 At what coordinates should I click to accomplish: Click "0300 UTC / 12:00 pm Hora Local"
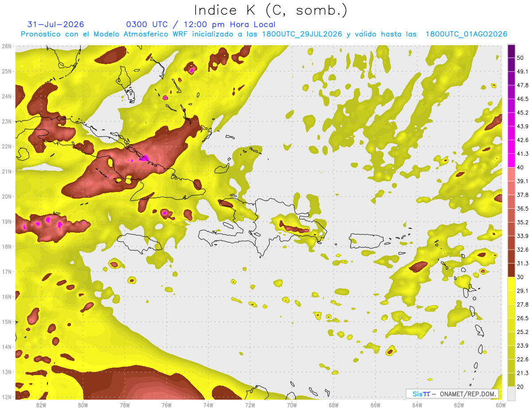200,24
